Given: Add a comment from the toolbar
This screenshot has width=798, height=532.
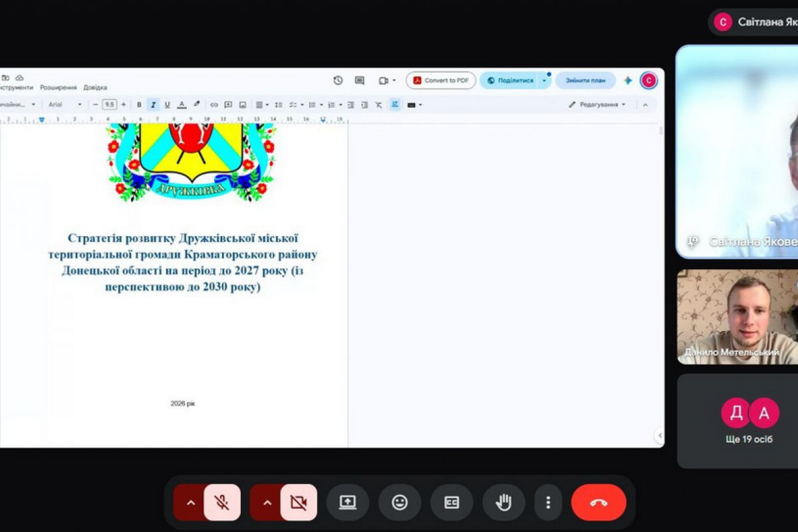Looking at the screenshot, I should coord(228,104).
